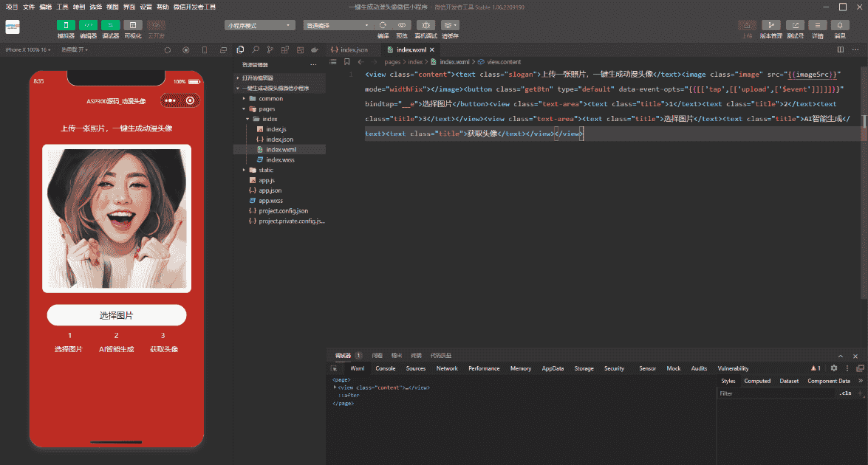Click the split editor icon

840,50
